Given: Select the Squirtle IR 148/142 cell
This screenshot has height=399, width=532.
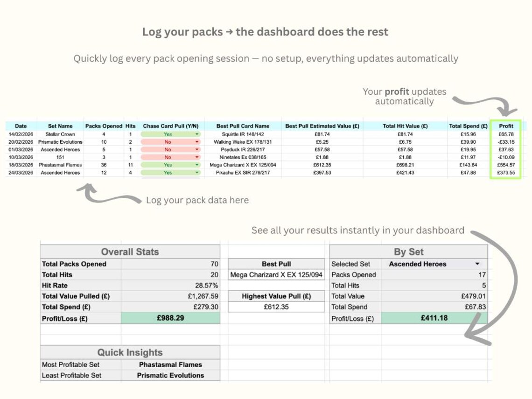Looking at the screenshot, I should point(243,134).
